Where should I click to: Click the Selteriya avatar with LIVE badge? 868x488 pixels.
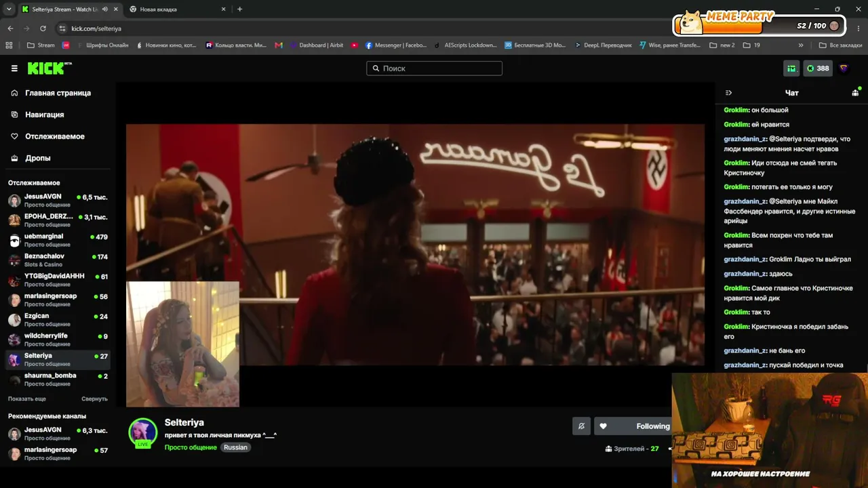click(143, 433)
